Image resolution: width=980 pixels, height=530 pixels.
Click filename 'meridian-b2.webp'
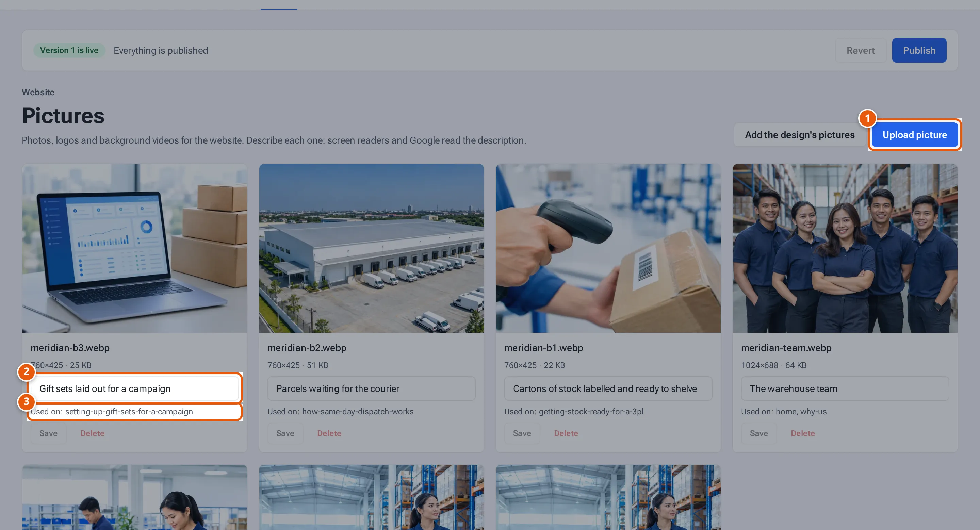307,348
